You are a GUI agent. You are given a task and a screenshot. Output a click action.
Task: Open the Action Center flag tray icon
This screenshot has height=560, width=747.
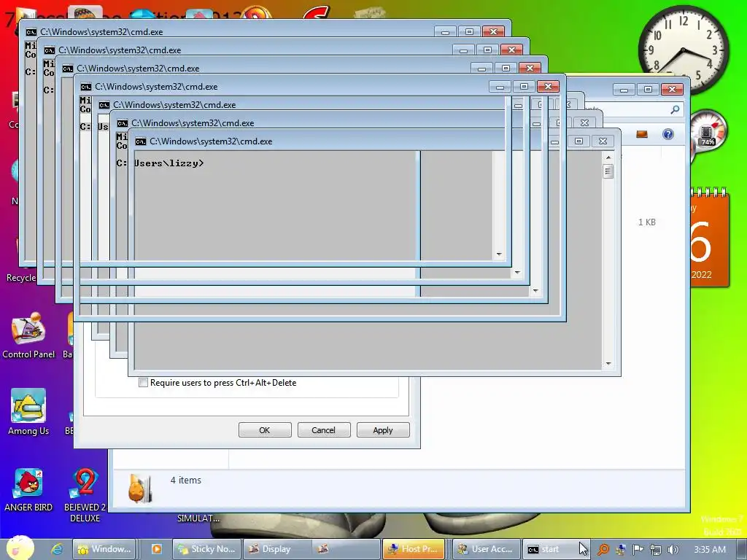638,550
